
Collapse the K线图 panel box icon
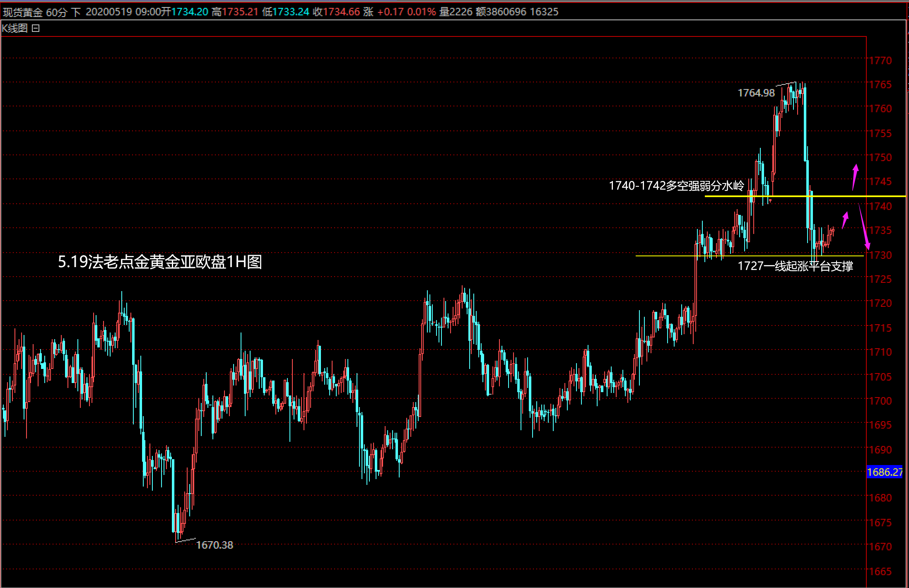point(36,28)
